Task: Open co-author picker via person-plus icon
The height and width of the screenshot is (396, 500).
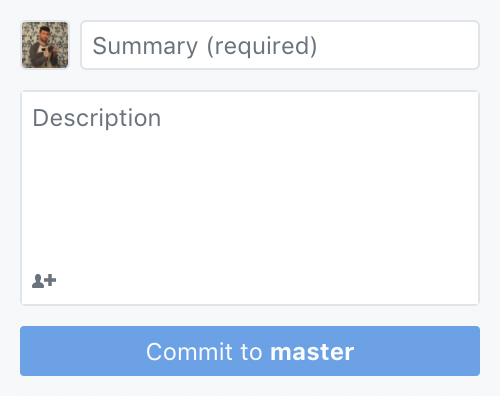Action: (x=44, y=281)
